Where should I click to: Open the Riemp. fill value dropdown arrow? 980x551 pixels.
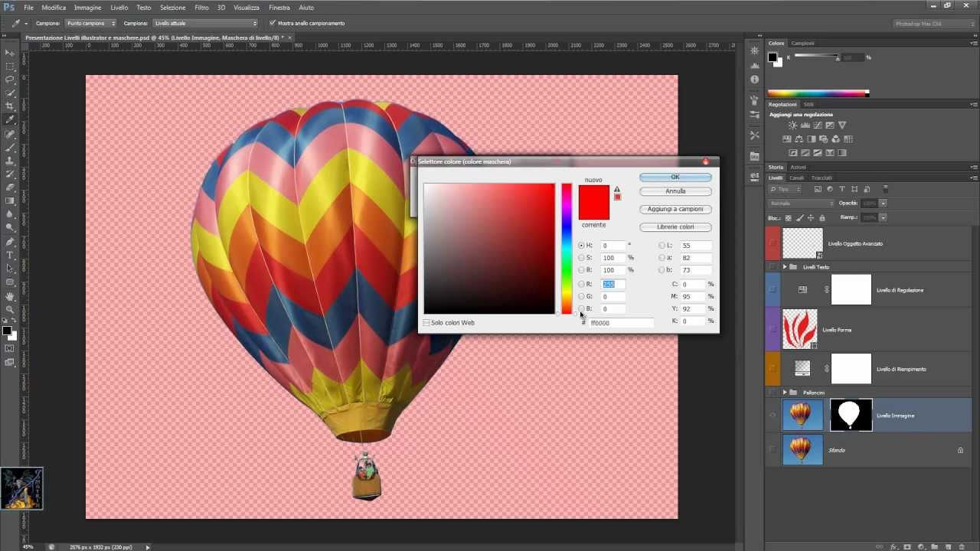884,218
